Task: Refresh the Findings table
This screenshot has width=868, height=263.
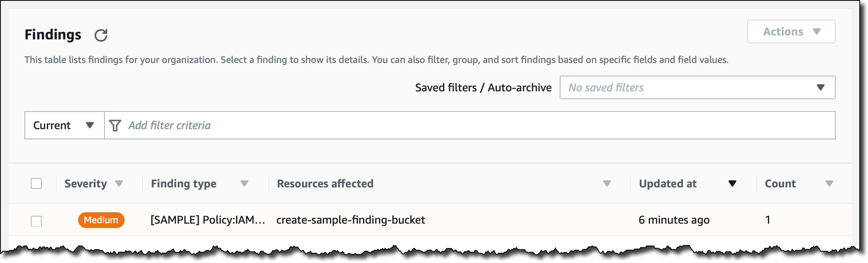Action: (x=101, y=35)
